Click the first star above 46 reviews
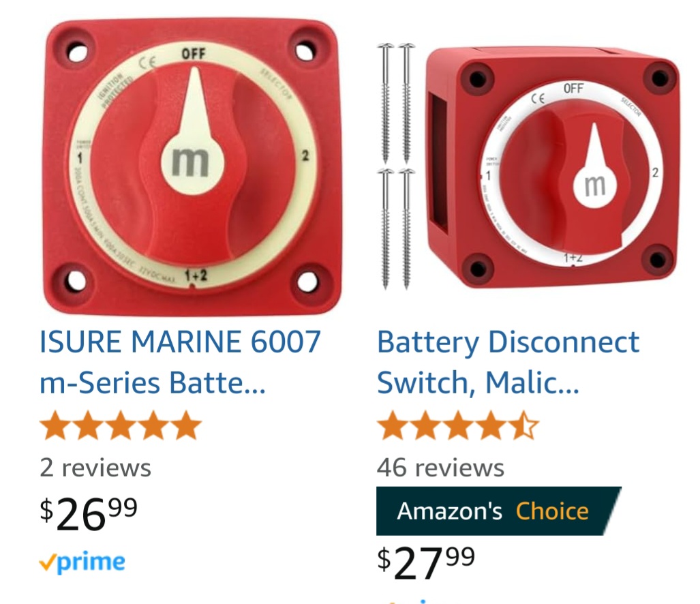 [391, 427]
